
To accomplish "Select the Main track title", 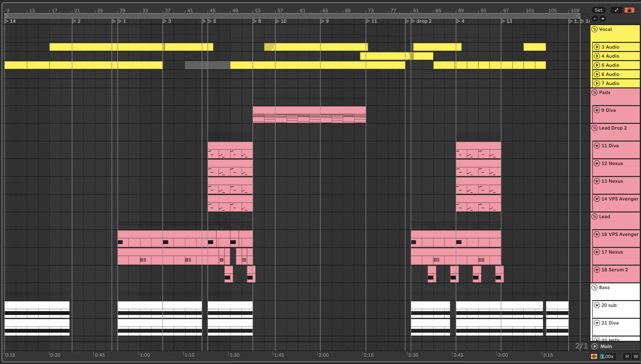I will [606, 346].
